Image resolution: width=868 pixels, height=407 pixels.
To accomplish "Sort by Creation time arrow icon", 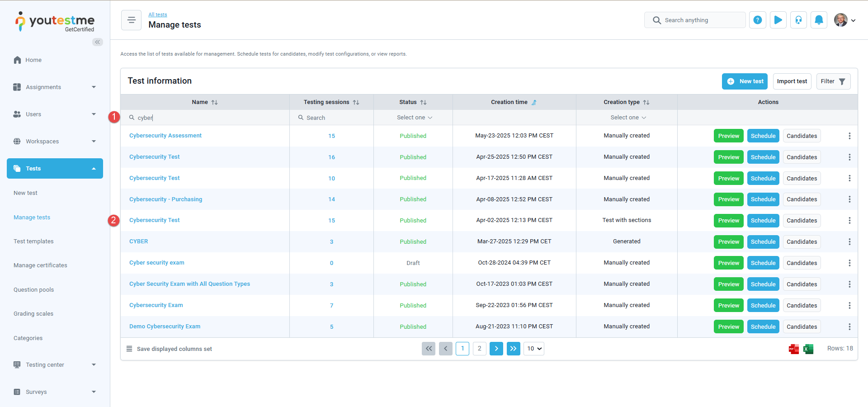I will [x=534, y=102].
